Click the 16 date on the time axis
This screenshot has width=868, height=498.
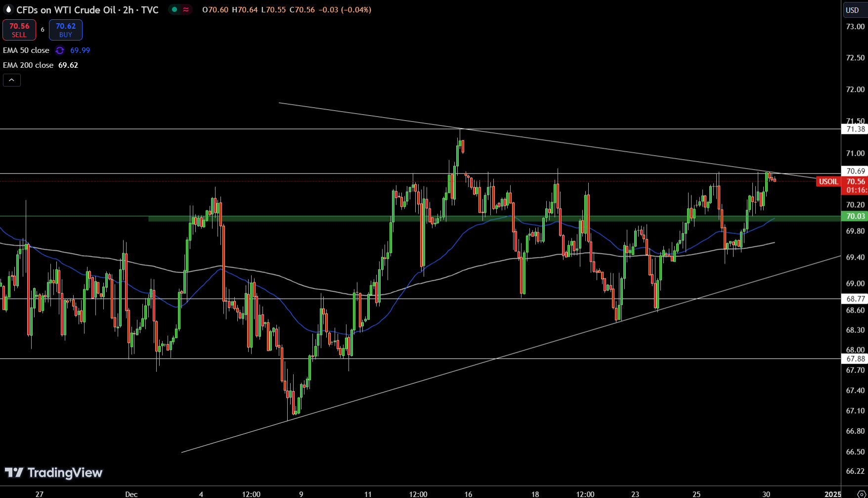[468, 494]
